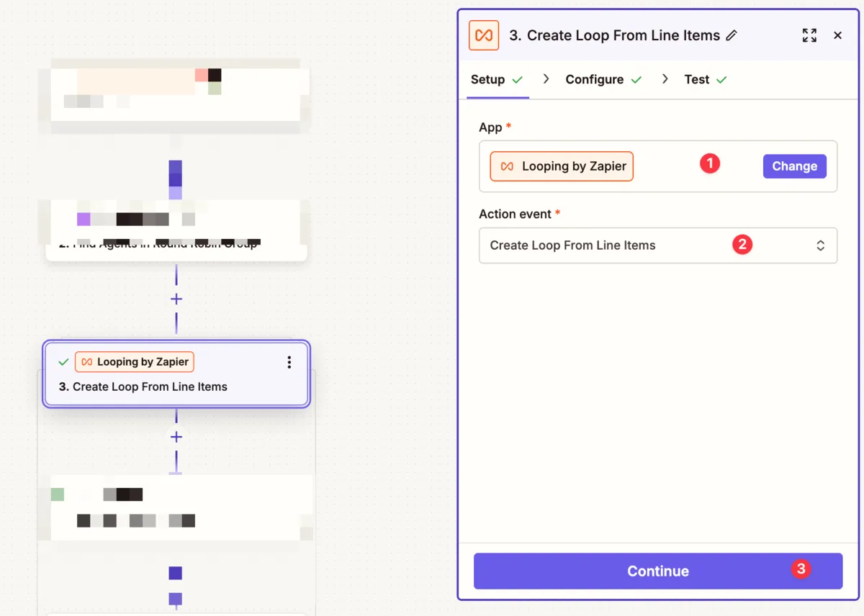Click the Continue button
Viewport: 864px width, 616px height.
point(657,571)
